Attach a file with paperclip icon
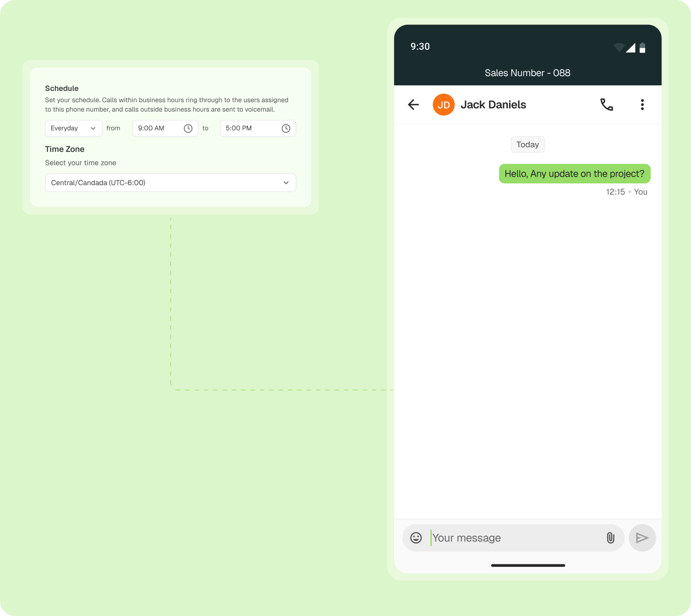Image resolution: width=691 pixels, height=616 pixels. point(610,538)
